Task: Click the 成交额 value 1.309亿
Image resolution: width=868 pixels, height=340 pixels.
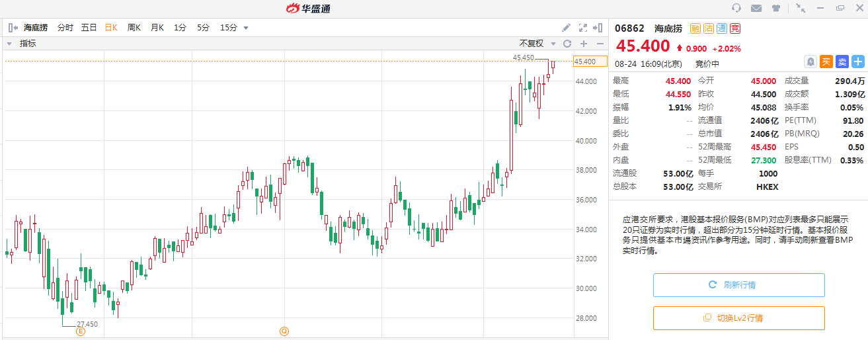Action: (849, 94)
